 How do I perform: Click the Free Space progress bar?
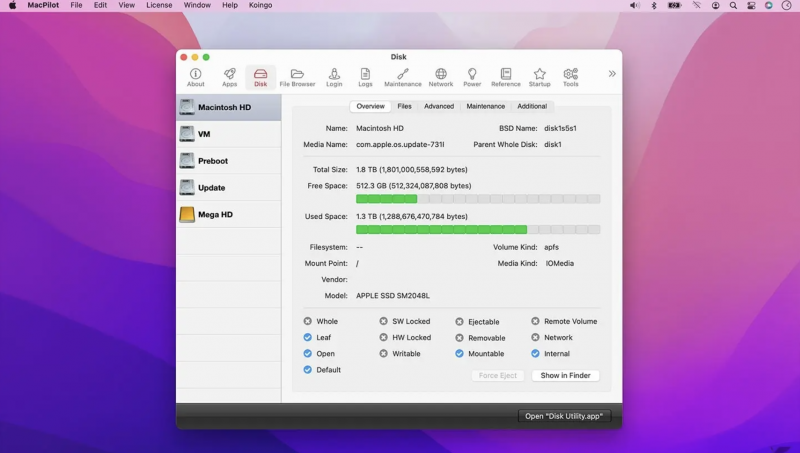[x=478, y=199]
